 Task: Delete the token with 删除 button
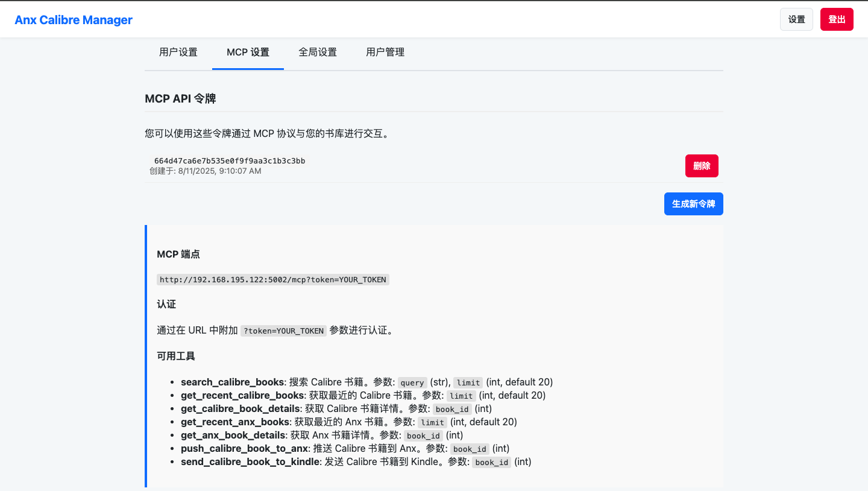pyautogui.click(x=702, y=166)
